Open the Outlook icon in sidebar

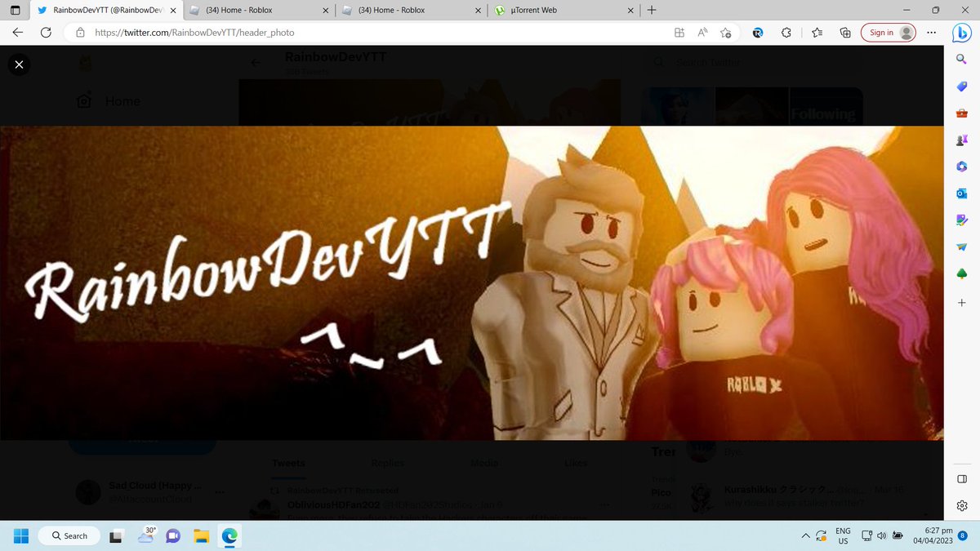962,193
